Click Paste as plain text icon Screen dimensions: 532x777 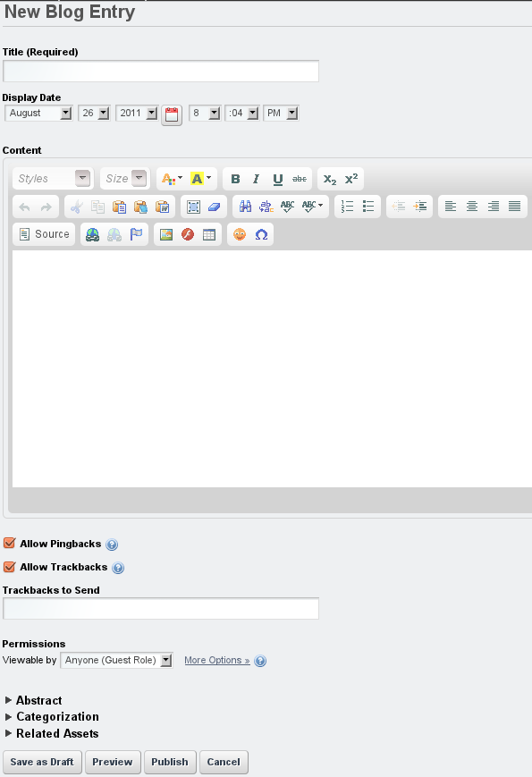pos(140,207)
